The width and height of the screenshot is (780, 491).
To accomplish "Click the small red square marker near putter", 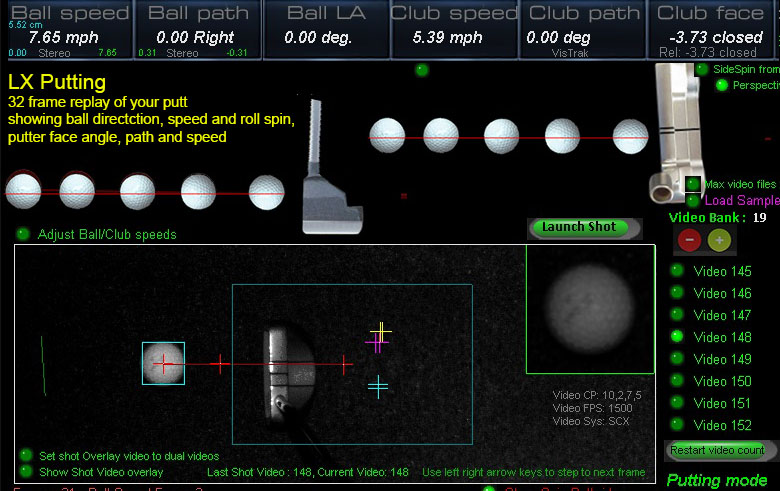I will click(404, 196).
